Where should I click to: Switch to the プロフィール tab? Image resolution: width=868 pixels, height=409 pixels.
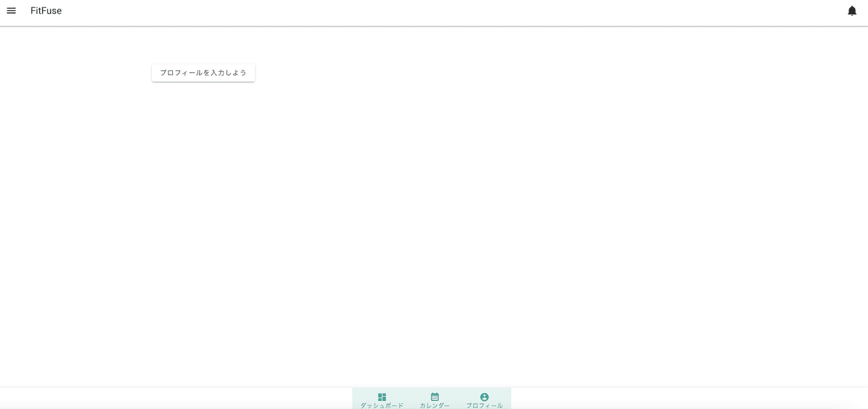point(485,400)
